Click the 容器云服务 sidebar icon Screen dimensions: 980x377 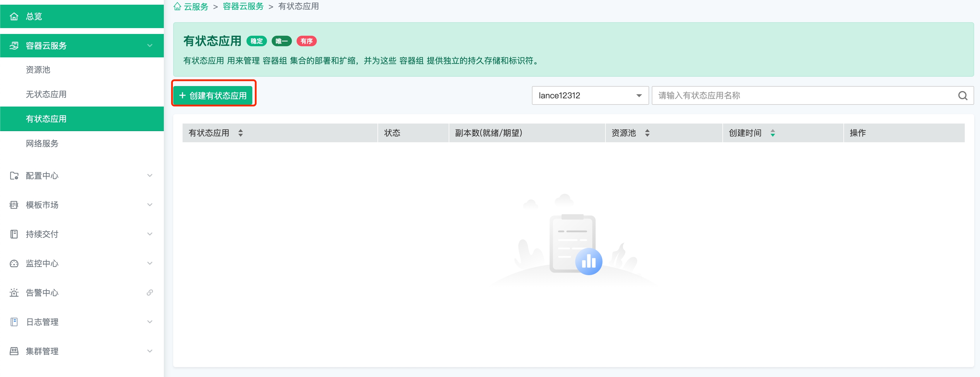pos(14,46)
